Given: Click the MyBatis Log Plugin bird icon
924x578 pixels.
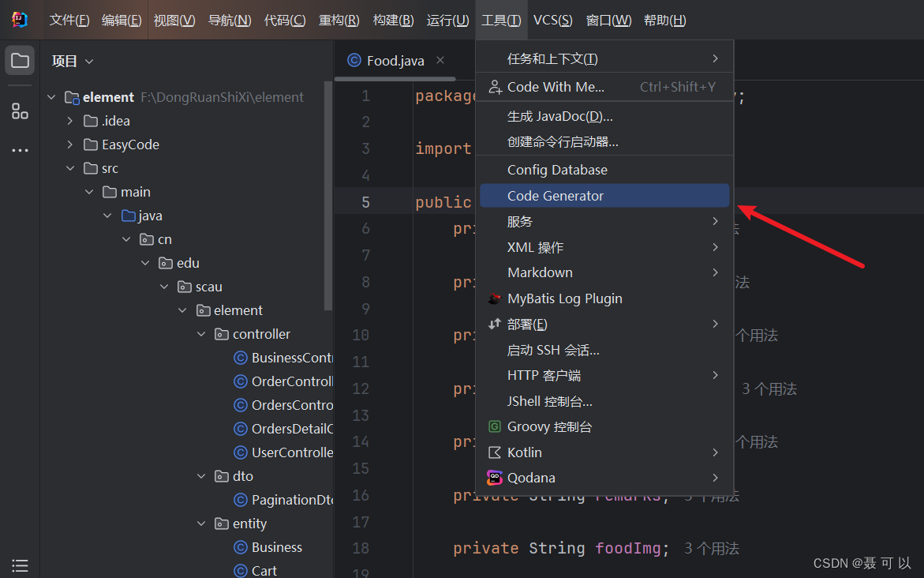Looking at the screenshot, I should pyautogui.click(x=495, y=298).
